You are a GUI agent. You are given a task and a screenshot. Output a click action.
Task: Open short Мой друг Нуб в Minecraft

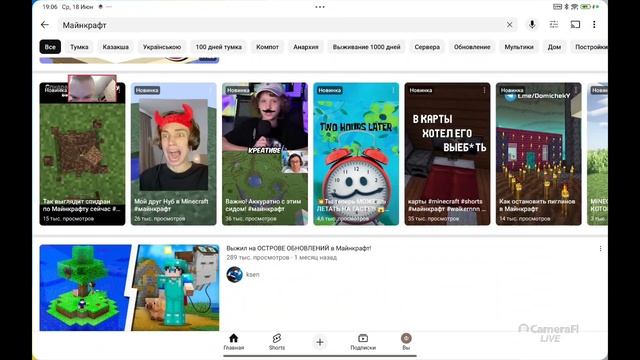tap(173, 154)
